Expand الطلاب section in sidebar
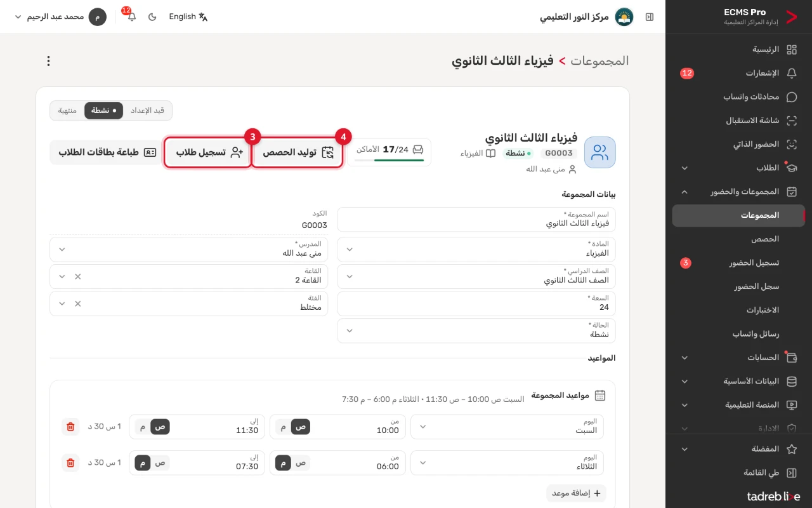Screen dimensions: 812x508 [738, 168]
